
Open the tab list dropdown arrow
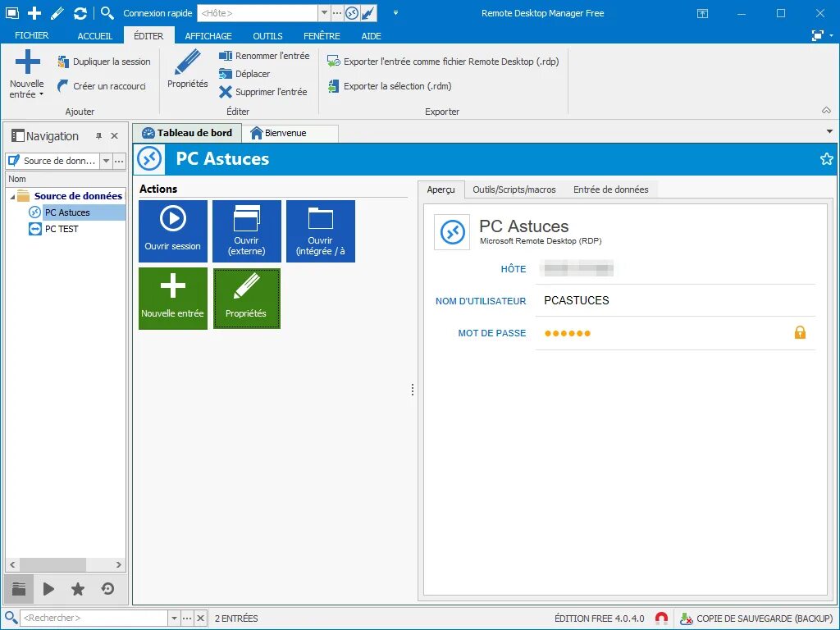pos(829,131)
